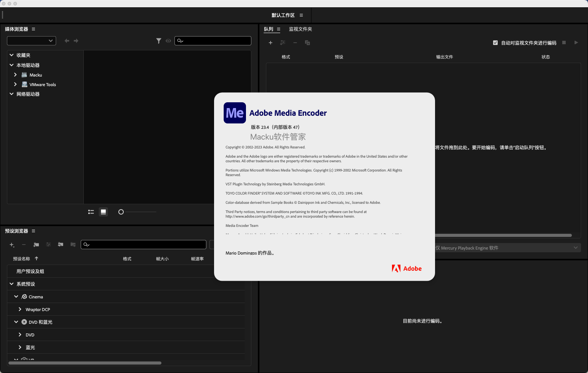Image resolution: width=588 pixels, height=373 pixels.
Task: Collapse the 本地驱动器 local drives node
Action: [x=12, y=65]
